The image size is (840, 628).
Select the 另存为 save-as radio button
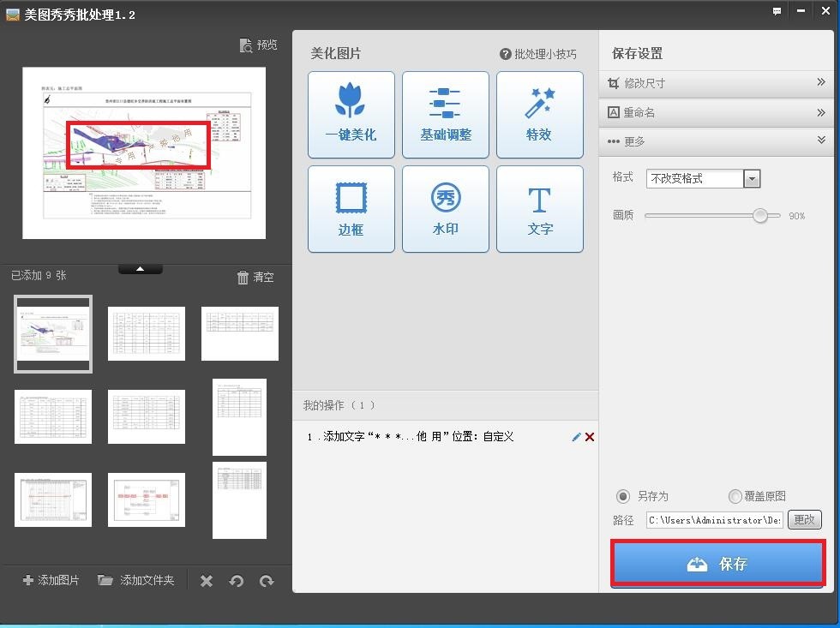click(x=624, y=496)
